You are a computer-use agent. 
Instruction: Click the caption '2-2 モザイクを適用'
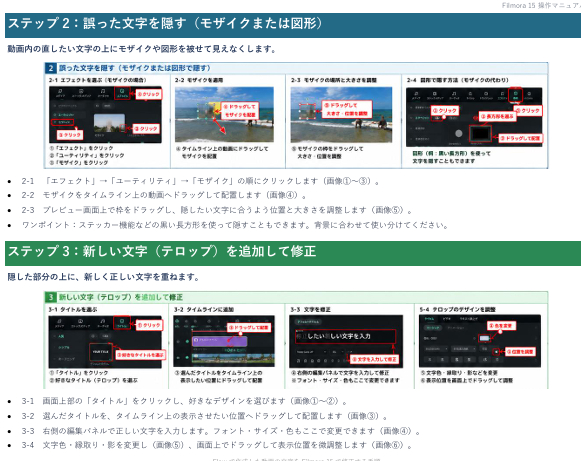tap(199, 80)
